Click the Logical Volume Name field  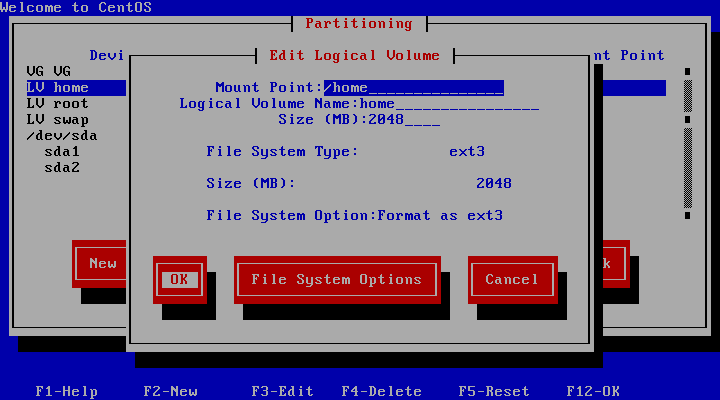[449, 104]
